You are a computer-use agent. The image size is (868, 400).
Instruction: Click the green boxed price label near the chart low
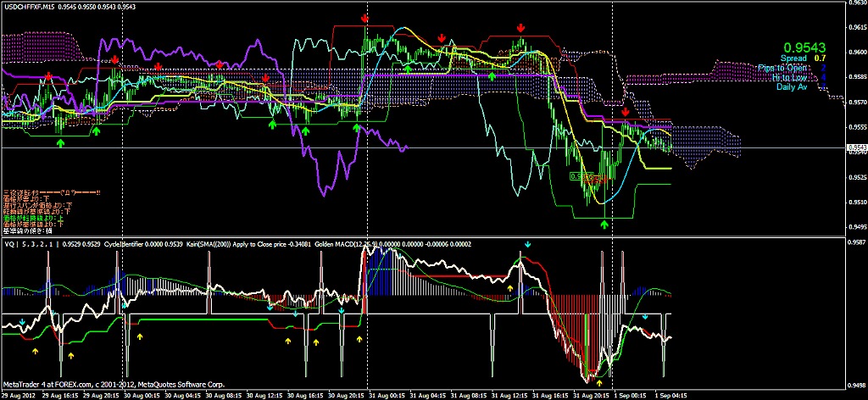click(x=583, y=176)
